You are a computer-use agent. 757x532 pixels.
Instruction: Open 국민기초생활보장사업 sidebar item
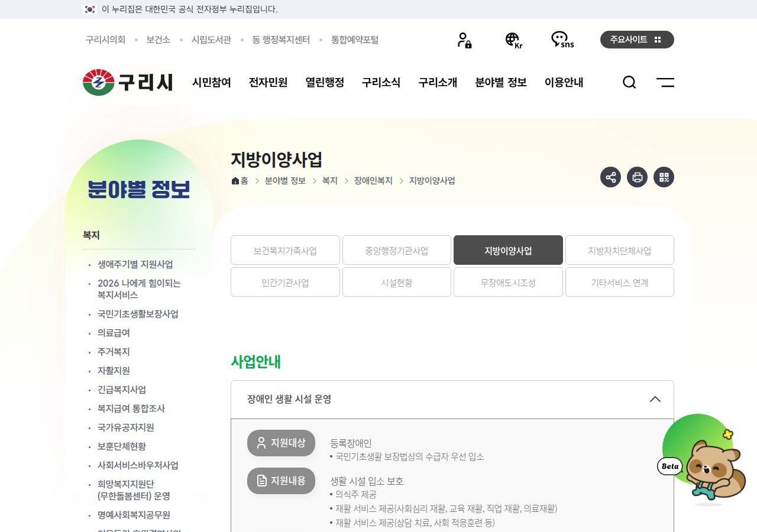(x=138, y=314)
